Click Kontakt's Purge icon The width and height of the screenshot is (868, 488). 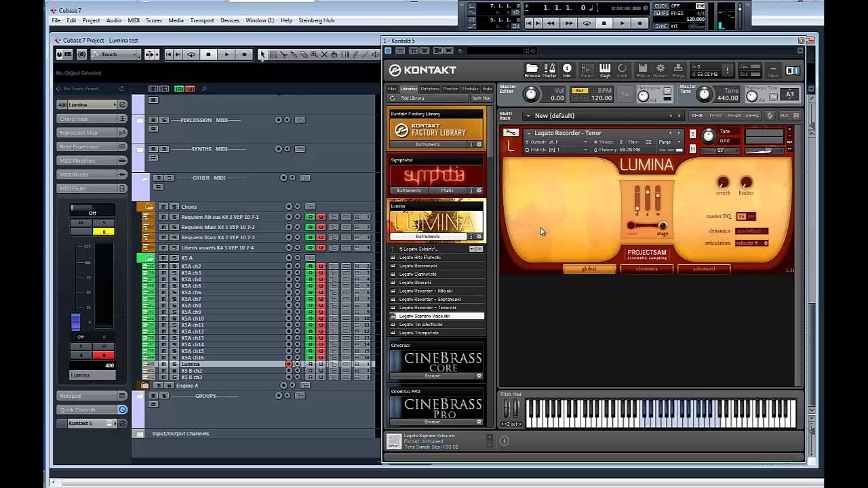click(x=677, y=70)
